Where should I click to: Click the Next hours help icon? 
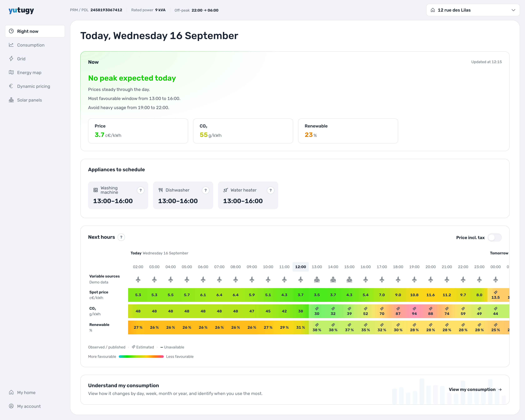(121, 237)
